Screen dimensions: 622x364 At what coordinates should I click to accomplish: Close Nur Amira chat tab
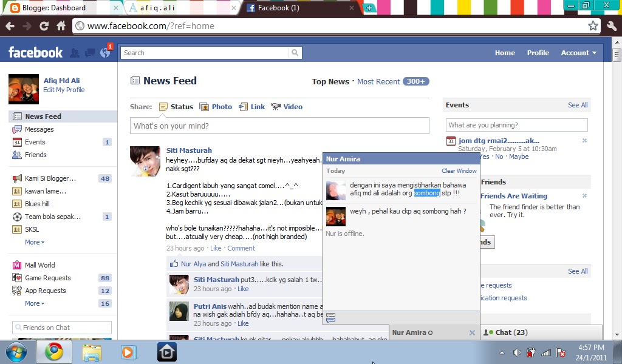[472, 332]
